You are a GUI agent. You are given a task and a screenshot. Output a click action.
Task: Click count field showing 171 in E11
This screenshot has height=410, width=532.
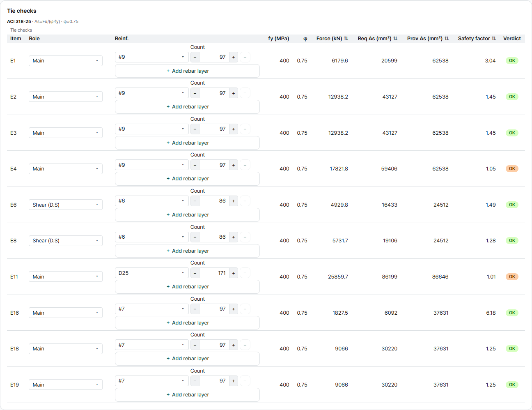point(214,273)
